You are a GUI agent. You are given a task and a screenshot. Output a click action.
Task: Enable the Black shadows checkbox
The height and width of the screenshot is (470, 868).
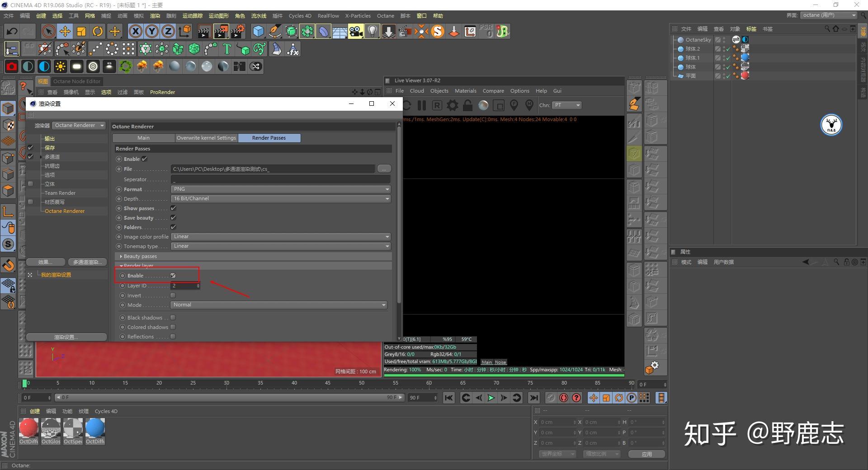click(x=173, y=318)
